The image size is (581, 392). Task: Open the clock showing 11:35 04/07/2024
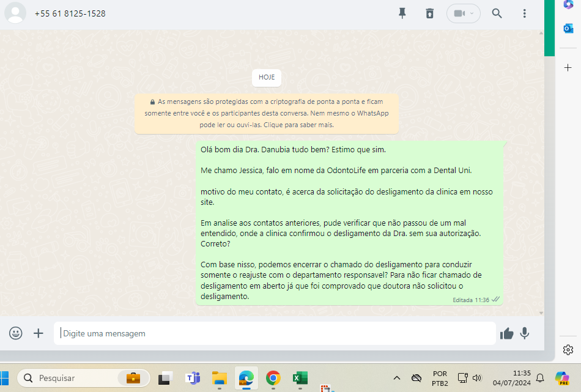pos(512,378)
